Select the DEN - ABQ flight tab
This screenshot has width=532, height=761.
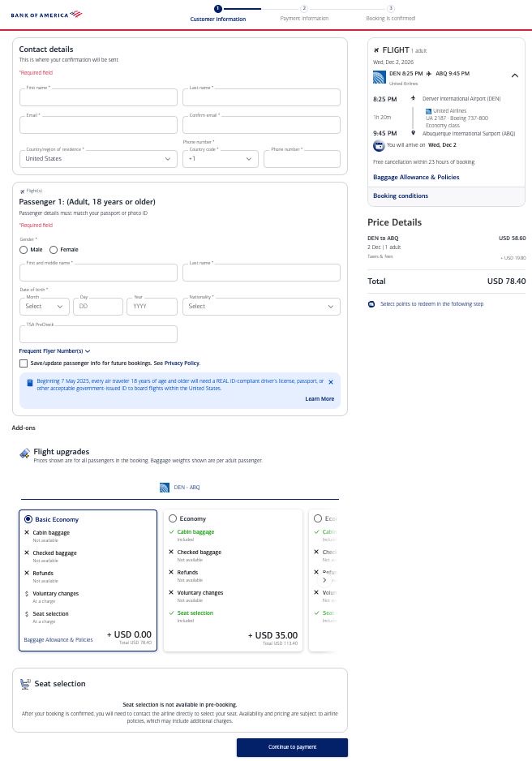pyautogui.click(x=180, y=488)
